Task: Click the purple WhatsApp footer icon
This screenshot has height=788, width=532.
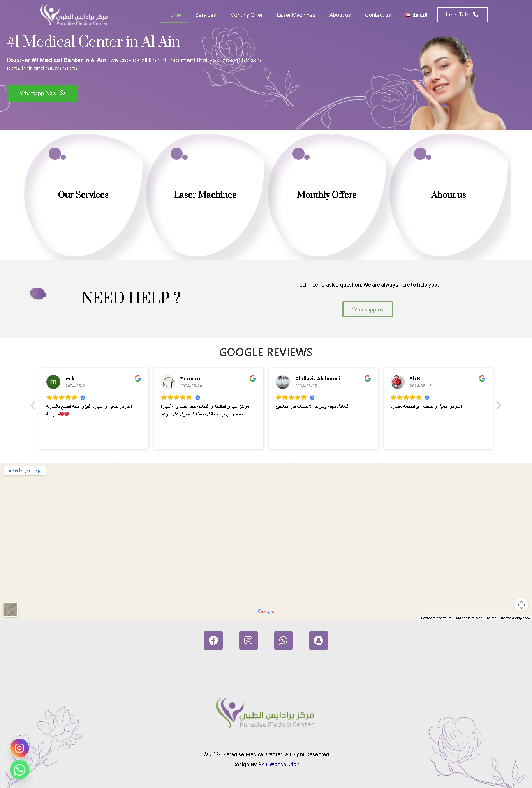Action: 284,640
